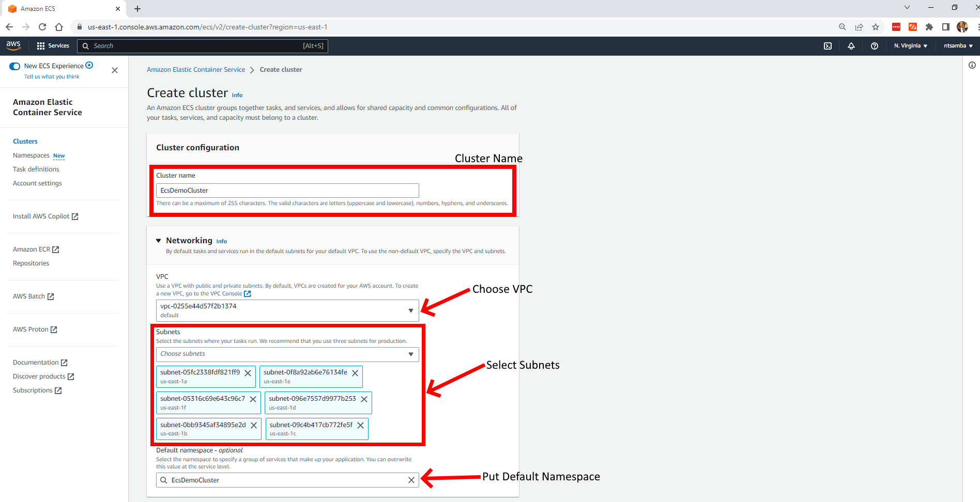This screenshot has height=502, width=980.
Task: Clear the Default namespace field
Action: (411, 480)
